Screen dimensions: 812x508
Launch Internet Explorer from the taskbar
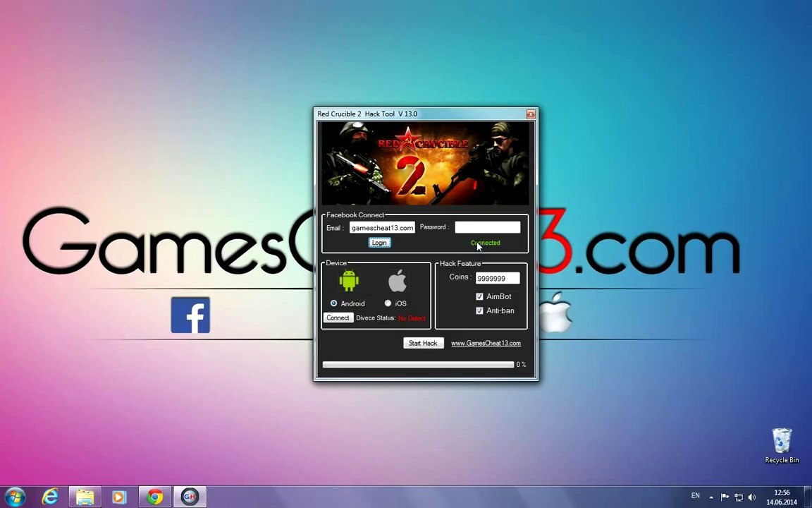(50, 497)
